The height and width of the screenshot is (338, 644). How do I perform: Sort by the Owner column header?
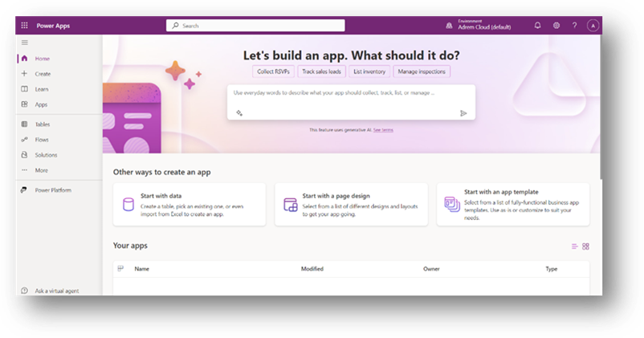tap(431, 269)
